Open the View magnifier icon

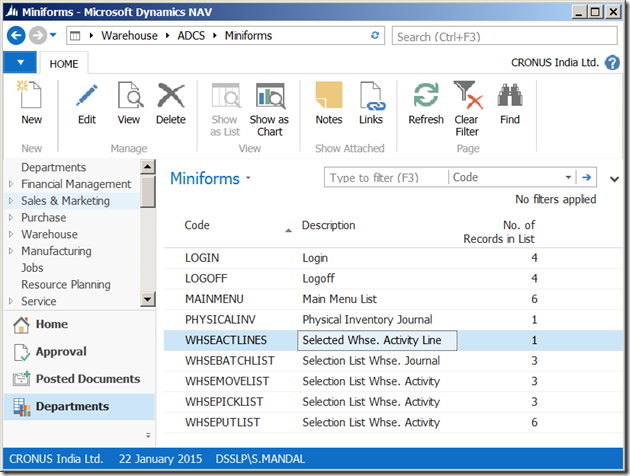pyautogui.click(x=130, y=95)
